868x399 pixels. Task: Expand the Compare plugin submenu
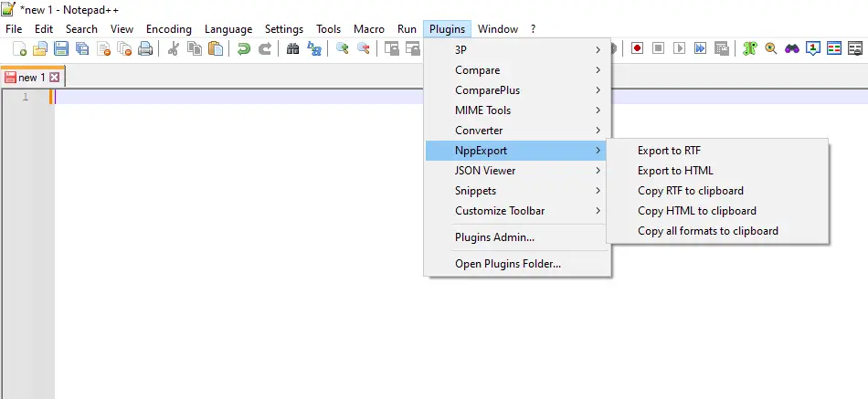(x=519, y=70)
